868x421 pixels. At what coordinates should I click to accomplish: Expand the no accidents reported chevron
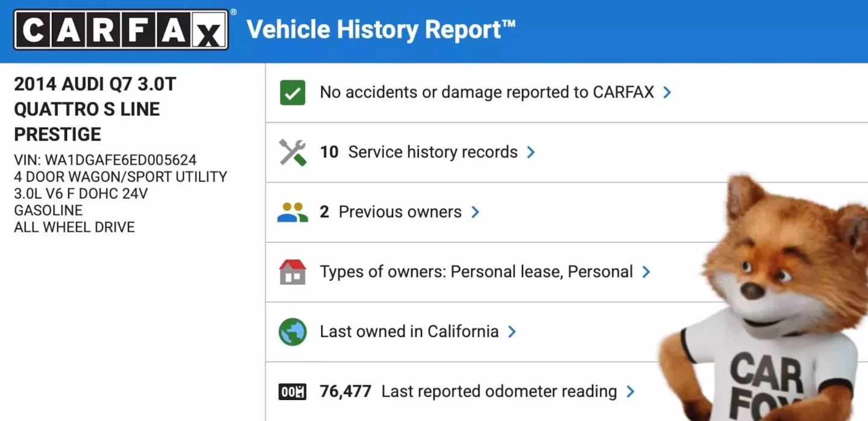(x=667, y=92)
